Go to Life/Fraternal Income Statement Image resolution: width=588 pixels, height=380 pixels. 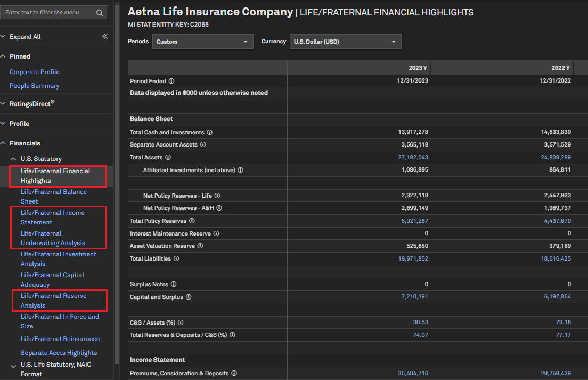click(53, 217)
